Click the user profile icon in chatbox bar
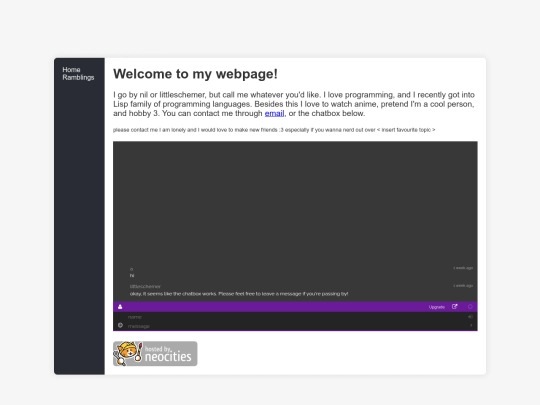This screenshot has width=540, height=405. pos(120,307)
